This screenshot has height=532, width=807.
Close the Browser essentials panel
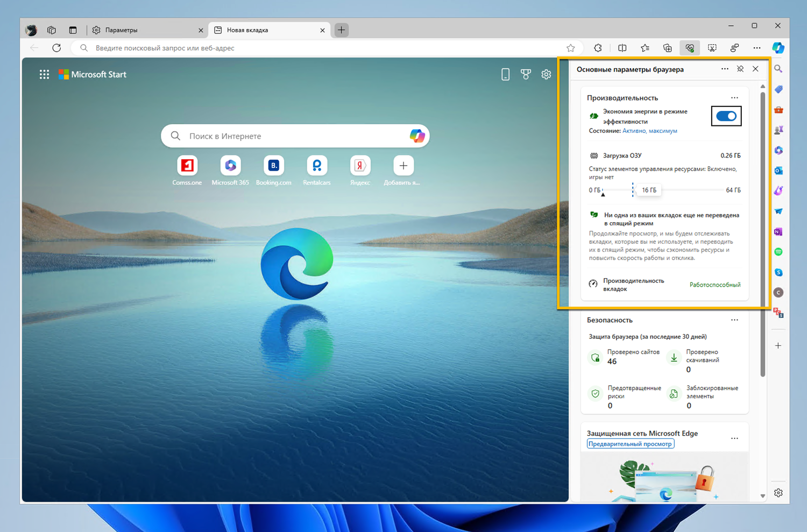point(755,69)
